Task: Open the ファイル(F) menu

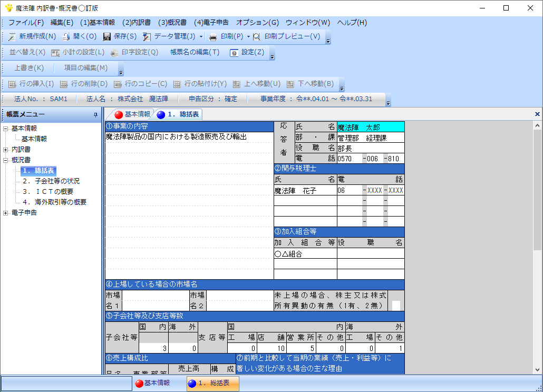Action: click(x=26, y=23)
